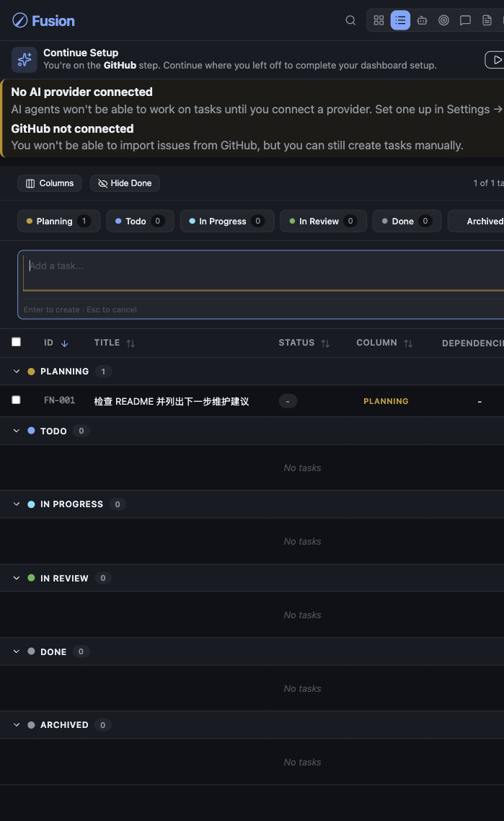This screenshot has height=821, width=504.
Task: Collapse the Archived group chevron
Action: (x=17, y=724)
